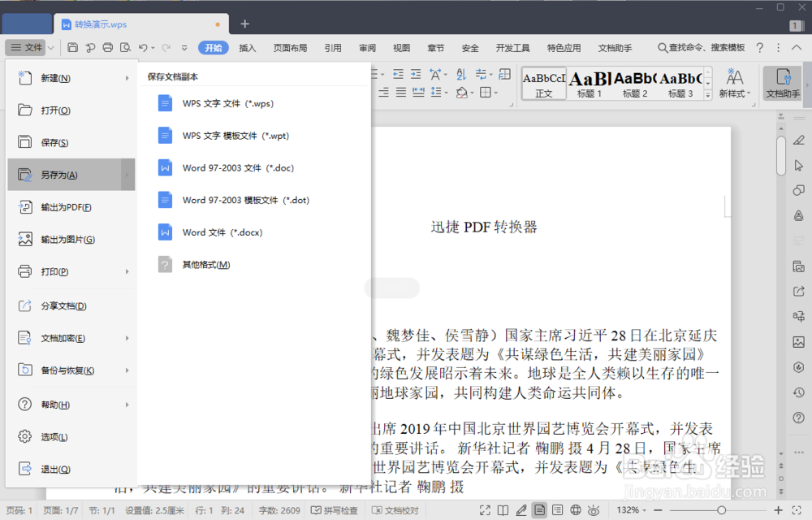Apply the 正文 style
The width and height of the screenshot is (812, 520).
544,83
